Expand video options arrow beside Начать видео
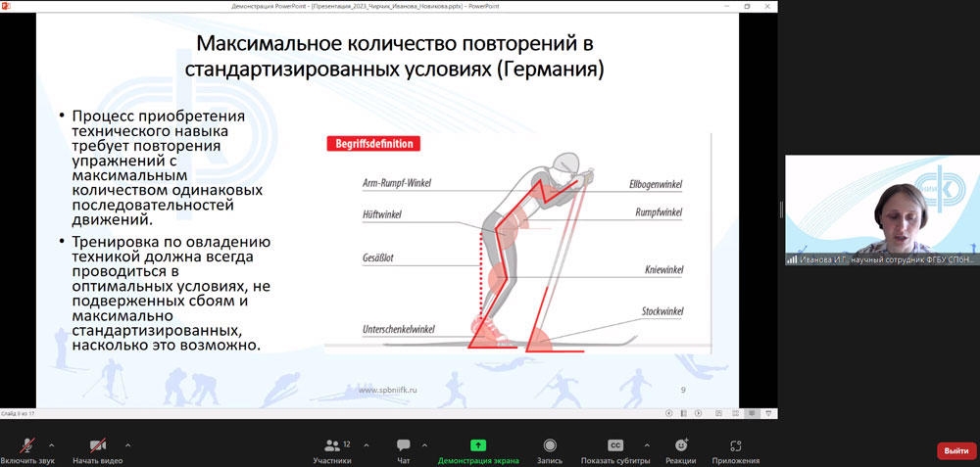This screenshot has height=467, width=980. (127, 445)
